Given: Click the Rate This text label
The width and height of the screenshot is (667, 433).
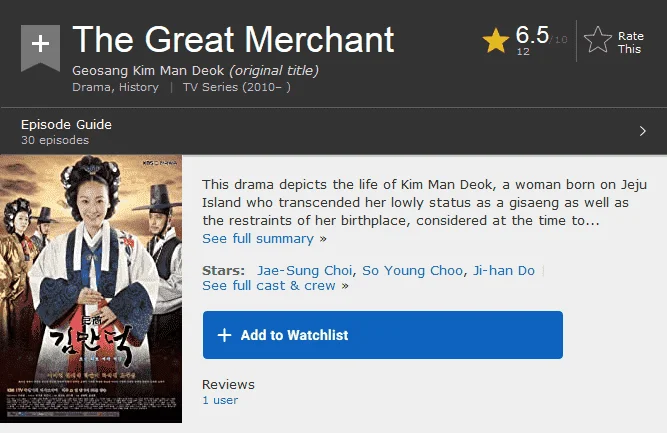Looking at the screenshot, I should 631,43.
